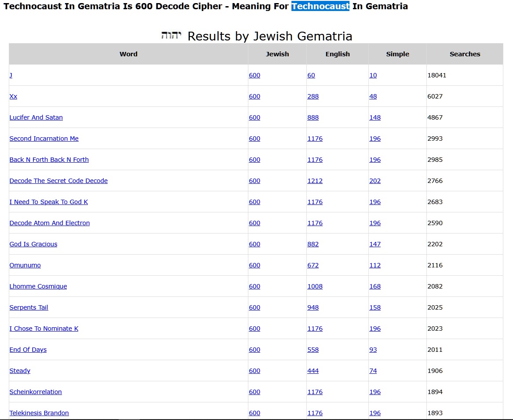Click Simple value 148
Viewport: 513px width, 420px height.
(375, 117)
